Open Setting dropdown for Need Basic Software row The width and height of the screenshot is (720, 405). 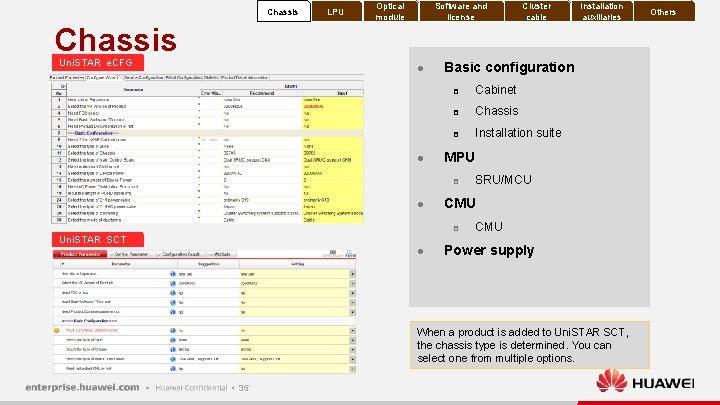point(353,303)
